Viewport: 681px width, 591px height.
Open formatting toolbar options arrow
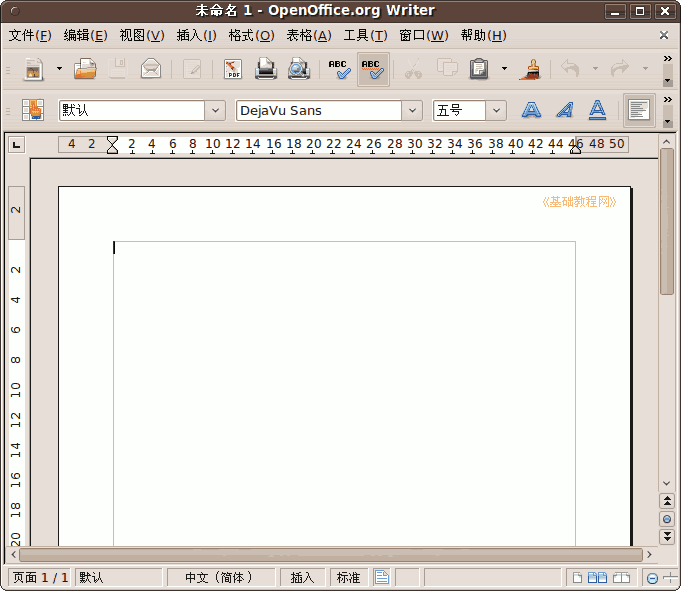tap(668, 122)
